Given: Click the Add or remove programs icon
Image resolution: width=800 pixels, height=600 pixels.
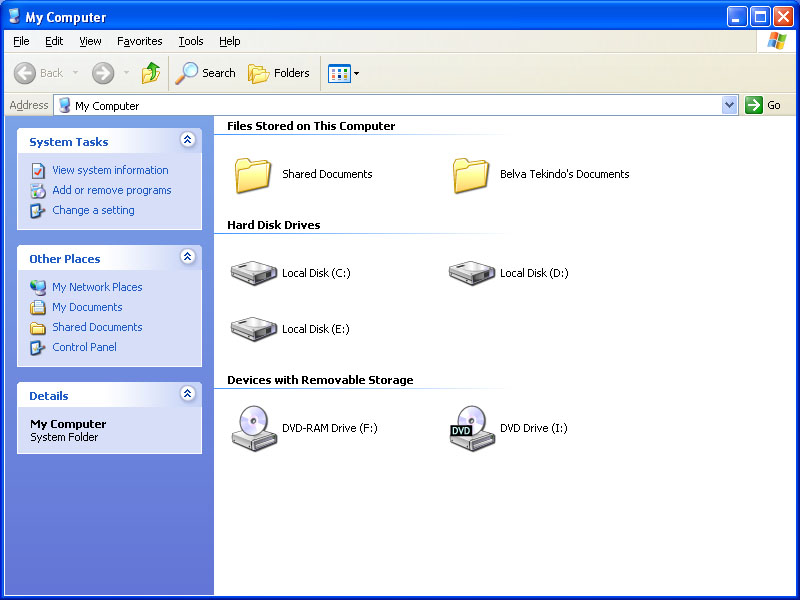Looking at the screenshot, I should tap(38, 191).
